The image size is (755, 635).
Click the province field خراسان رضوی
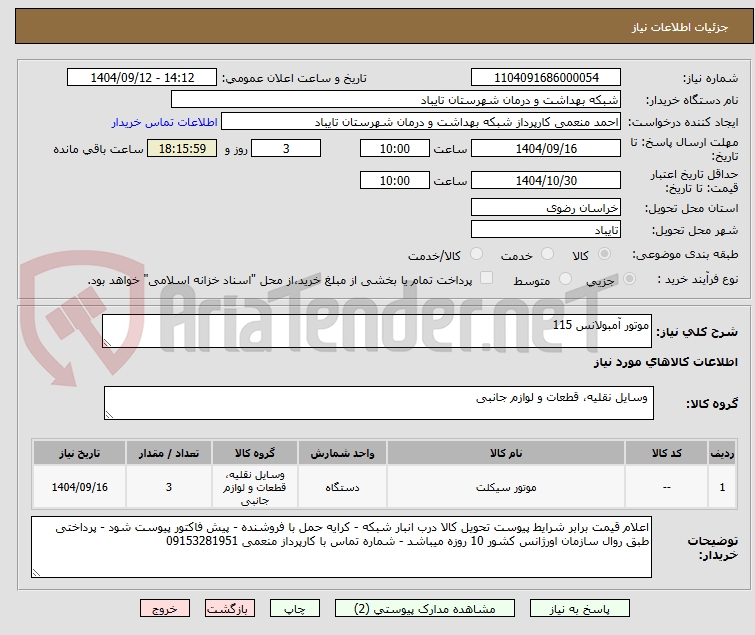pos(546,207)
